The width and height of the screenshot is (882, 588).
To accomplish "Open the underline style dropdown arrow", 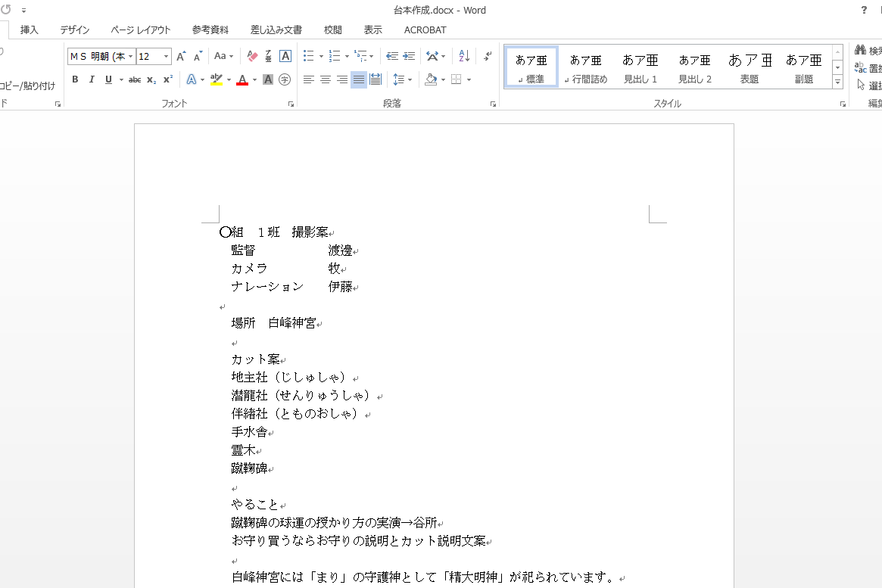I will pos(121,79).
